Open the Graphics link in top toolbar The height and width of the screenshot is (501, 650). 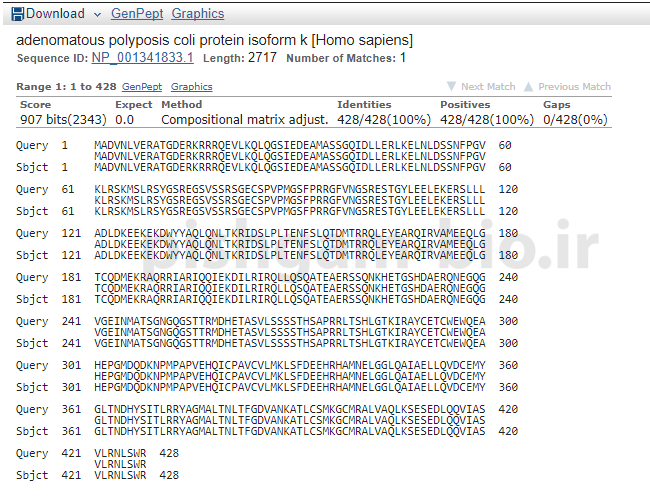pos(198,14)
